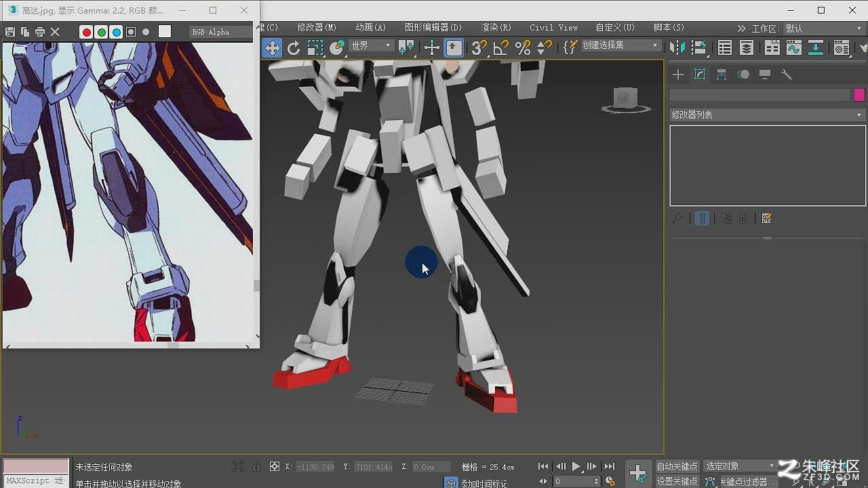The image size is (868, 488).
Task: Toggle angle snap
Action: (500, 47)
